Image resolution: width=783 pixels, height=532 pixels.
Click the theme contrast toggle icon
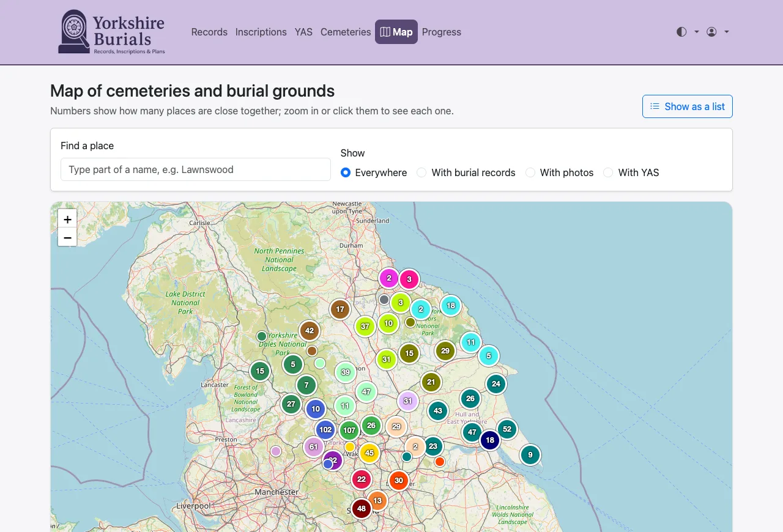(681, 32)
